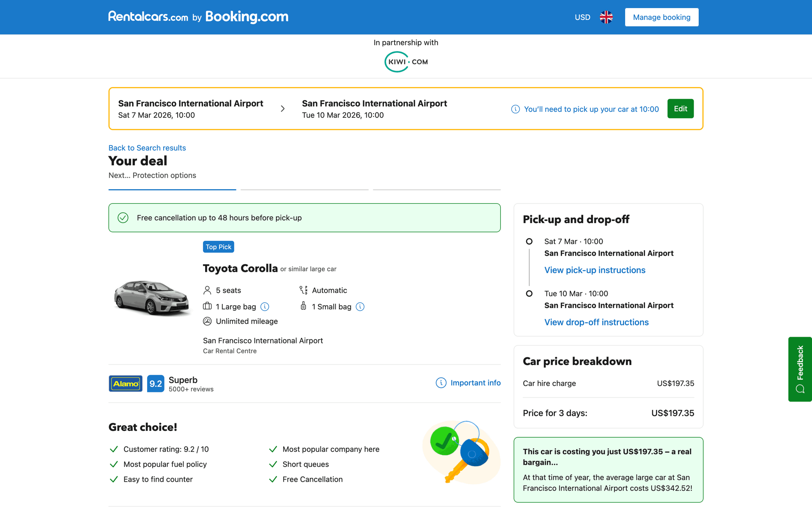Click the Manage booking button

point(662,17)
